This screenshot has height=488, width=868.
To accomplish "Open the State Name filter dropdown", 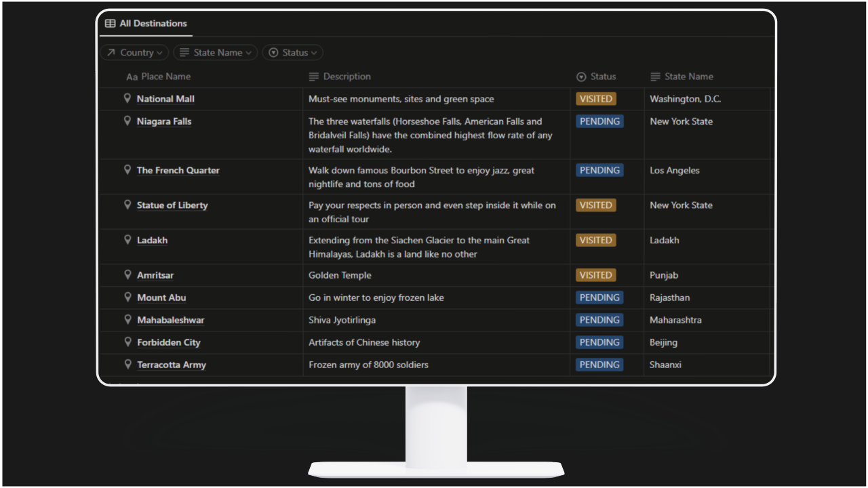I will coord(216,52).
